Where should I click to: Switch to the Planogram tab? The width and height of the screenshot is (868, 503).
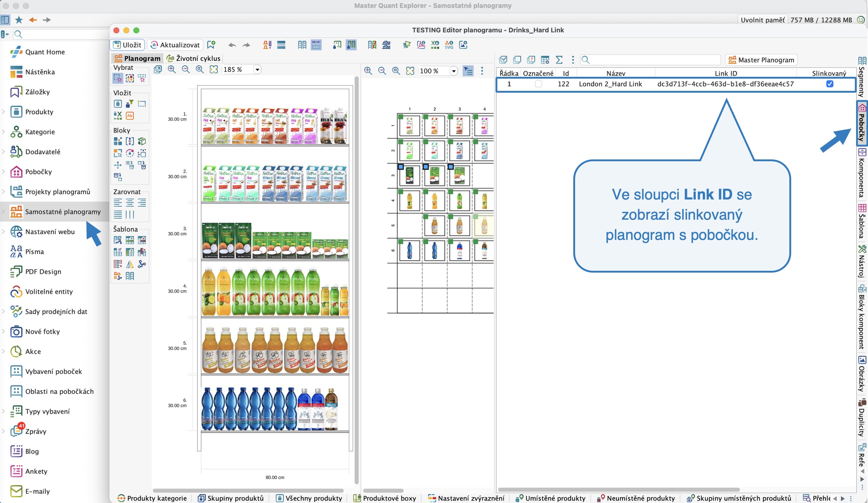[137, 58]
